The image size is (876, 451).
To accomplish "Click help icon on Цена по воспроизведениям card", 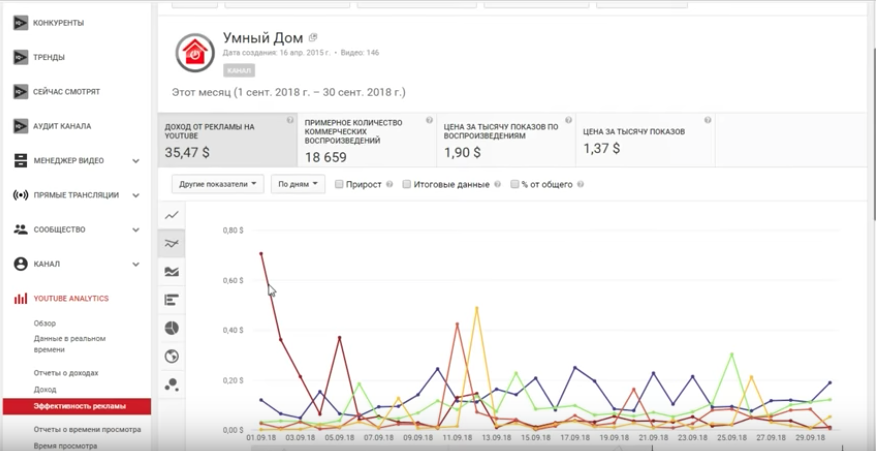I will [569, 120].
